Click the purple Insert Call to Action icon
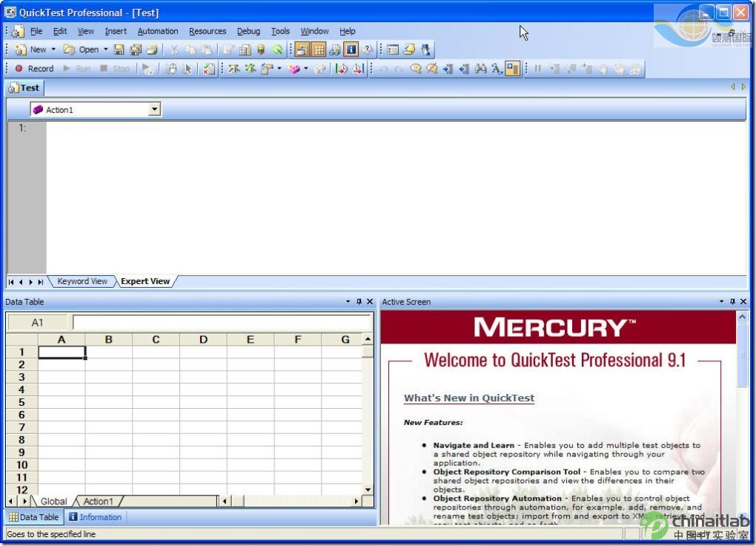Image resolution: width=756 pixels, height=546 pixels. click(294, 68)
